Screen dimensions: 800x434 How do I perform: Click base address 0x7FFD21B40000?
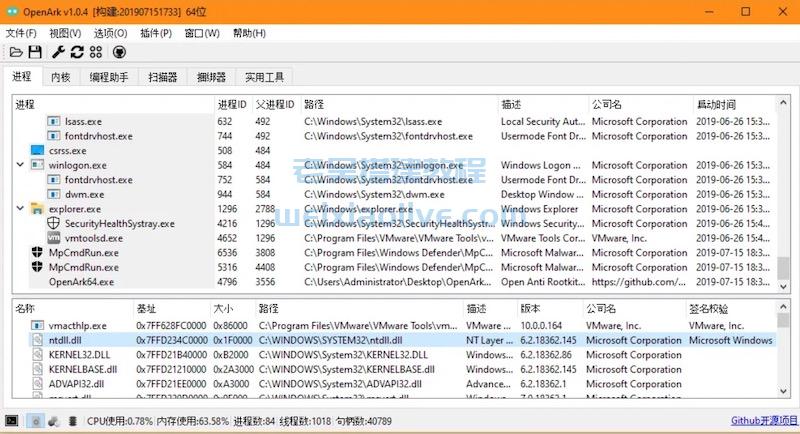click(171, 355)
